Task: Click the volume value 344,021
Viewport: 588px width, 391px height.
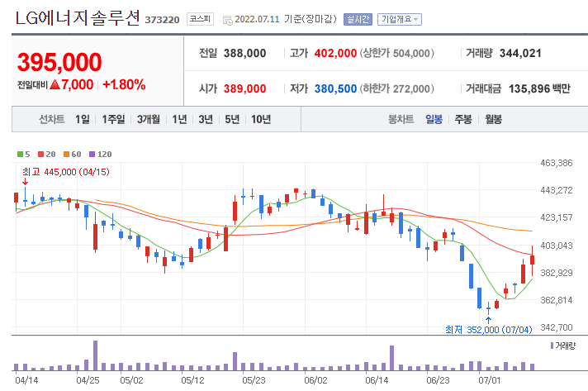Action: [520, 53]
